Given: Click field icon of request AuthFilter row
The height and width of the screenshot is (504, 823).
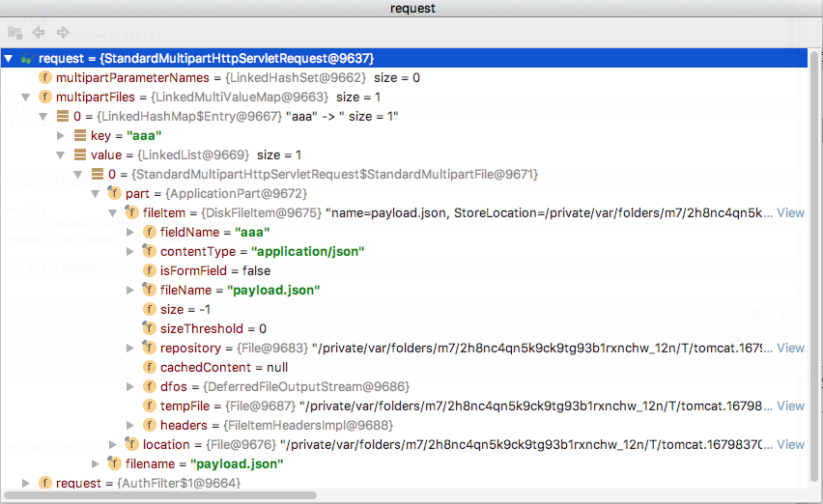Looking at the screenshot, I should coord(45,483).
